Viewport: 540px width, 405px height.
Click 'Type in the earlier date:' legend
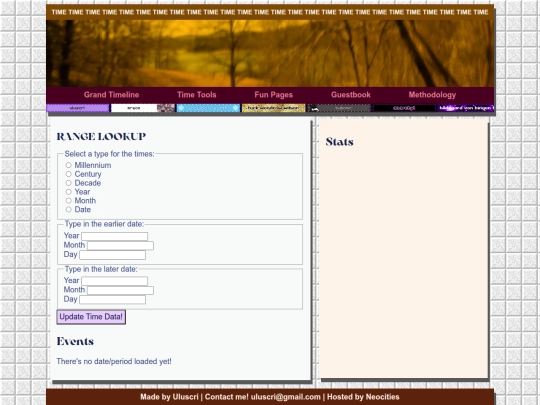[x=104, y=224]
